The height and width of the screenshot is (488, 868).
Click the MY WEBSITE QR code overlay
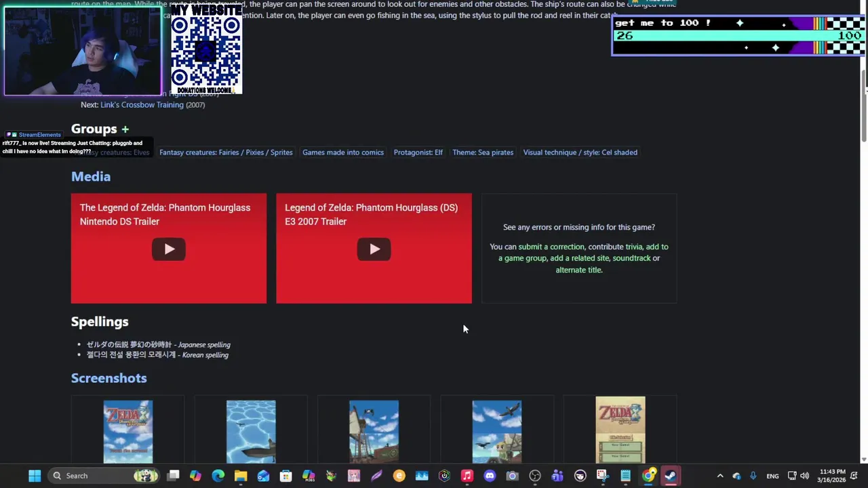206,49
